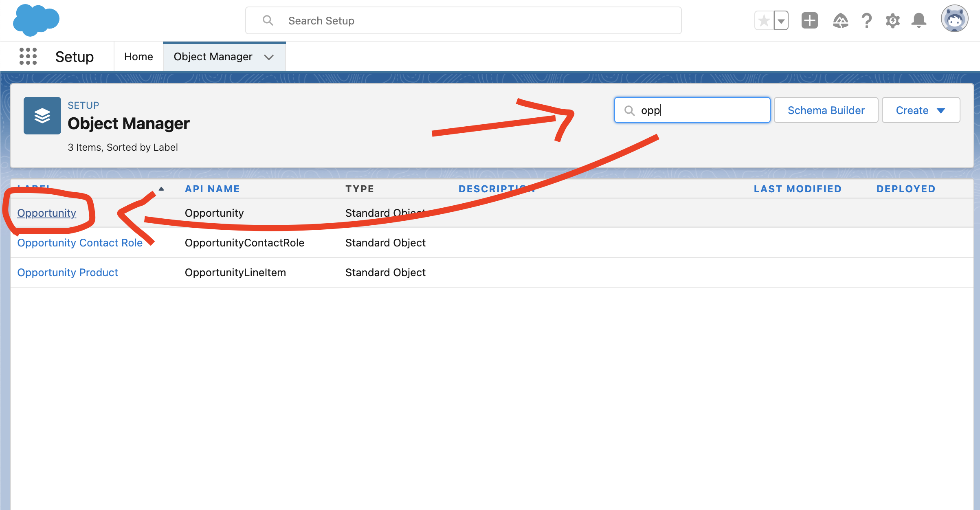Click the Setup app name label
This screenshot has width=980, height=510.
75,57
